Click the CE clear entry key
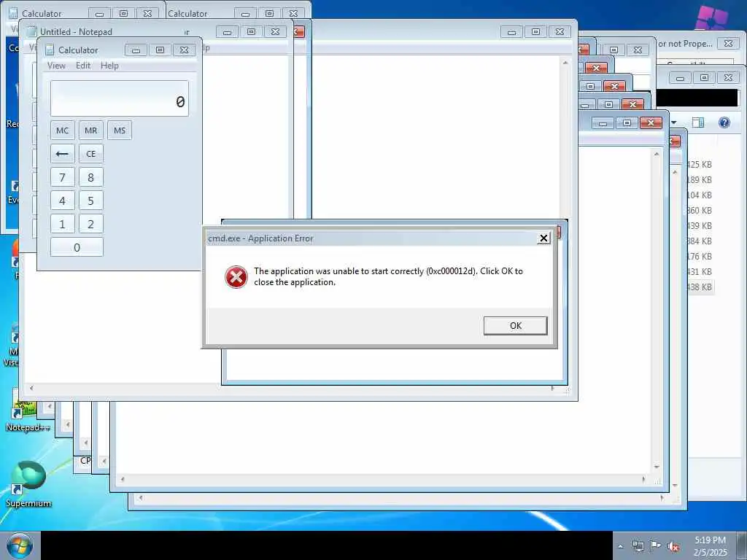The image size is (747, 560). [x=90, y=154]
